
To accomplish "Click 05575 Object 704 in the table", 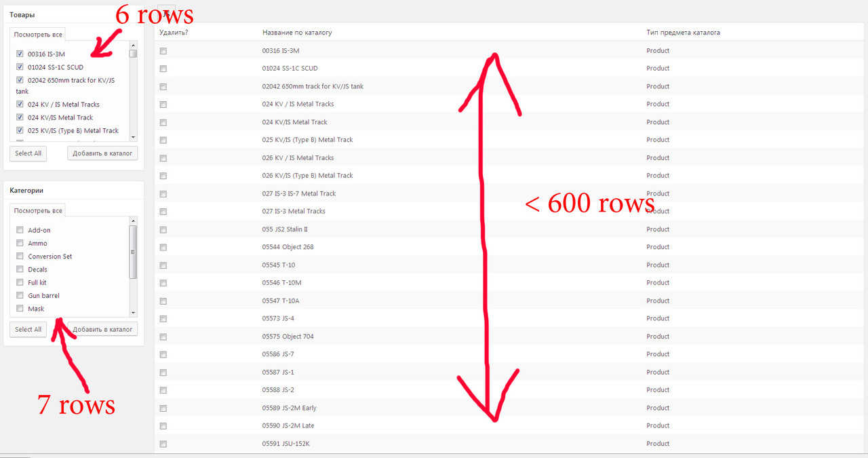I will pos(288,337).
